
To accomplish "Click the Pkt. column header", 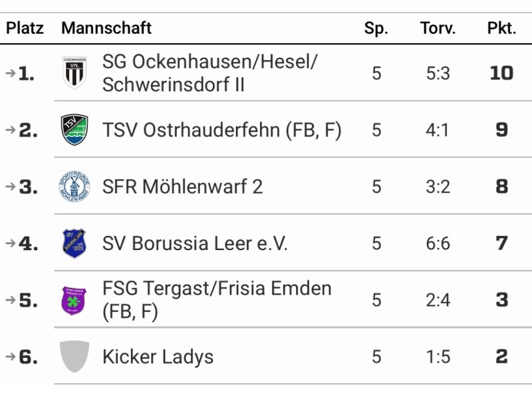I will [501, 28].
